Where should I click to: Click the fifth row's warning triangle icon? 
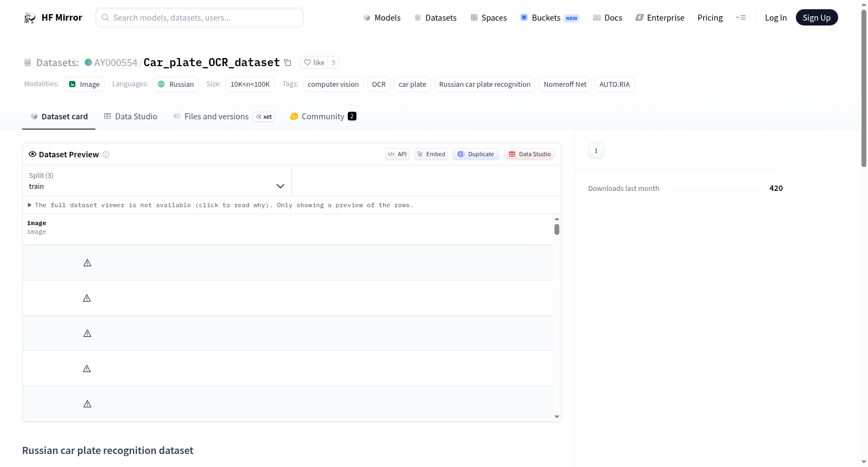87,404
